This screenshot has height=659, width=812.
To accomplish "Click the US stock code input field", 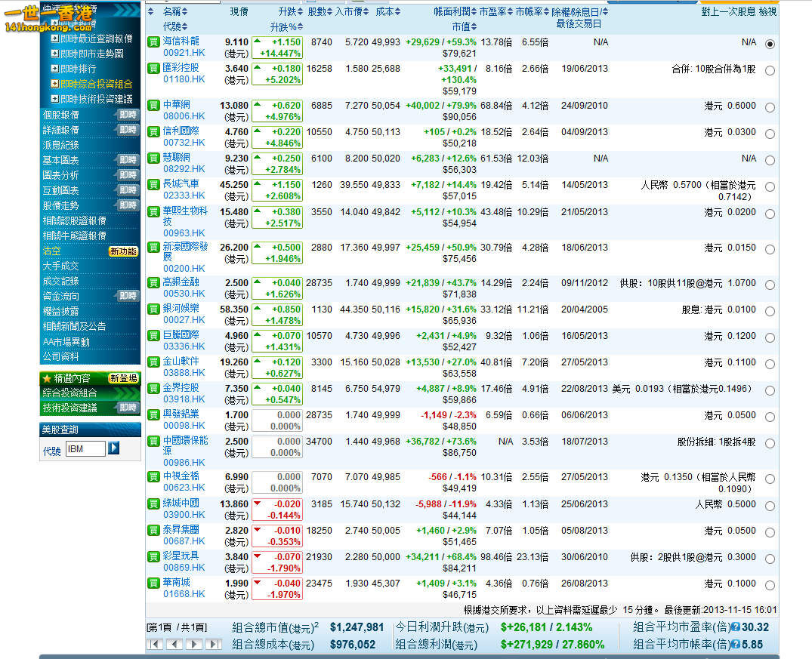I will (86, 449).
